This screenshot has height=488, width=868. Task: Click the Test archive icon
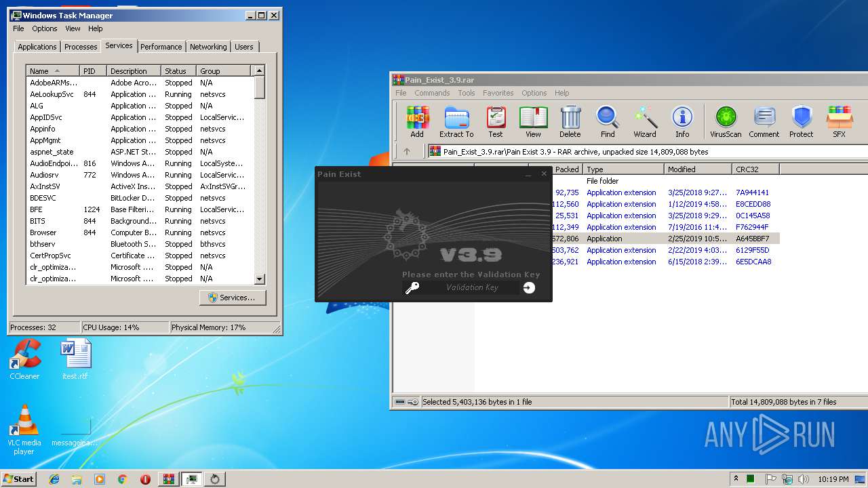tap(496, 122)
